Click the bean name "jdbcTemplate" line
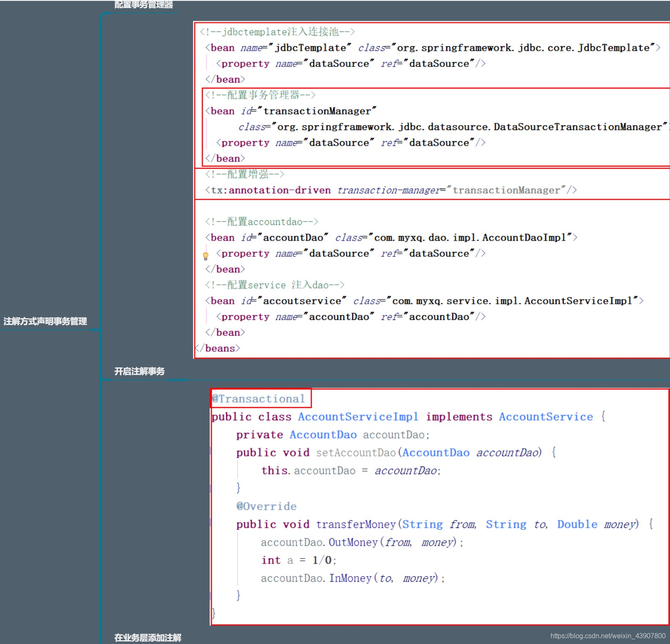 [x=433, y=48]
